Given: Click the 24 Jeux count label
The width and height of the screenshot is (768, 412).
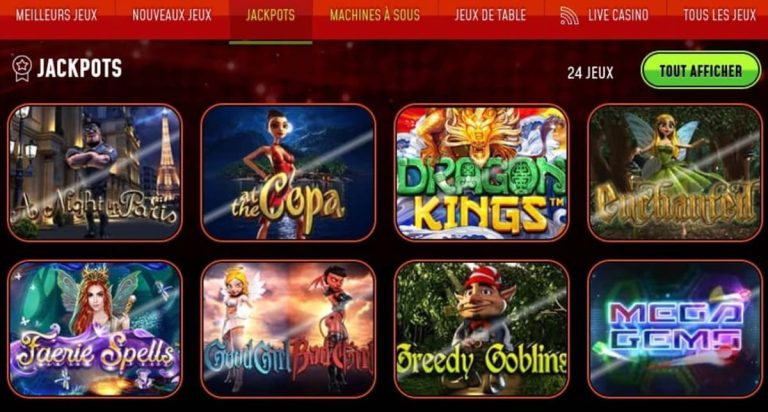Looking at the screenshot, I should (x=590, y=73).
